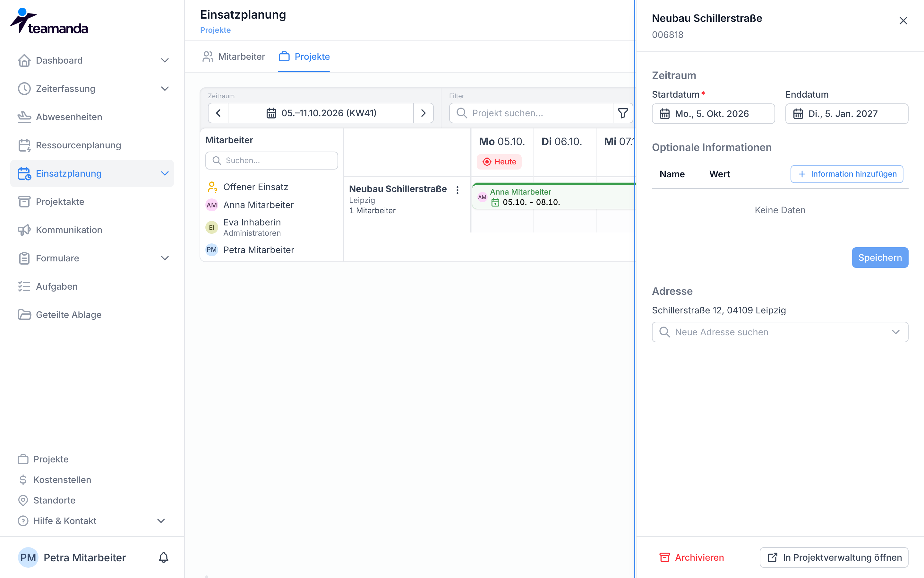Select the Projekte tab

pyautogui.click(x=304, y=57)
